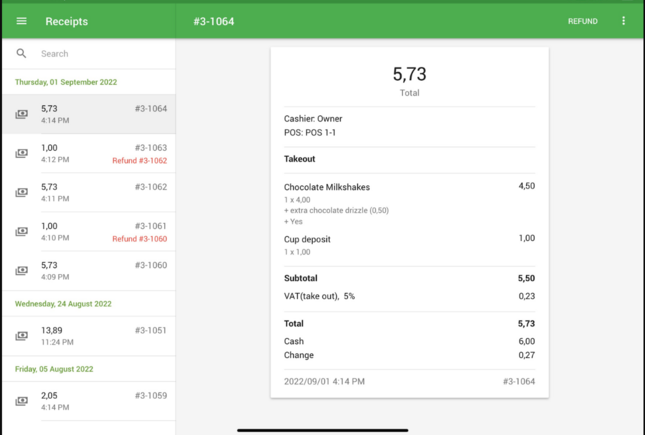645x435 pixels.
Task: Click cash icon for receipt #3-1062
Action: point(22,192)
